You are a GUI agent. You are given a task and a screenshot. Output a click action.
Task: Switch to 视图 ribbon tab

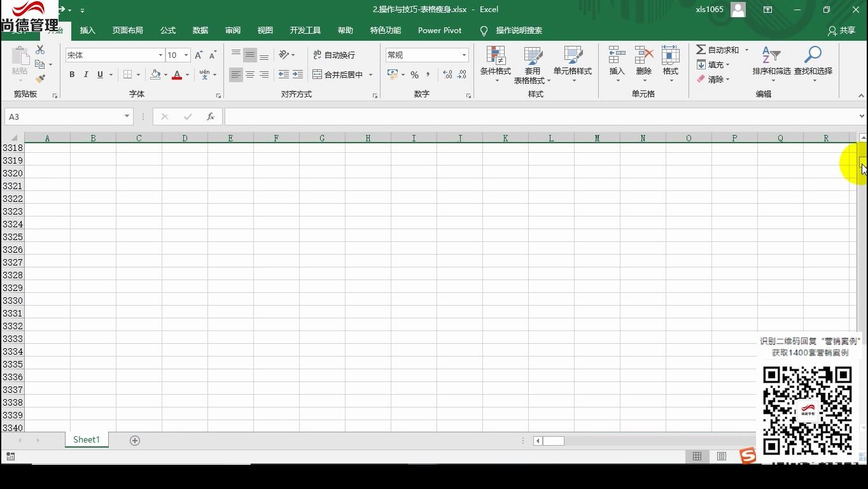point(265,31)
